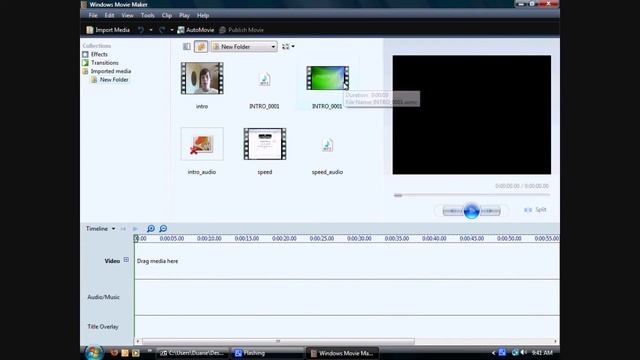Click the Rewind Timeline button
The height and width of the screenshot is (360, 640).
(x=123, y=229)
